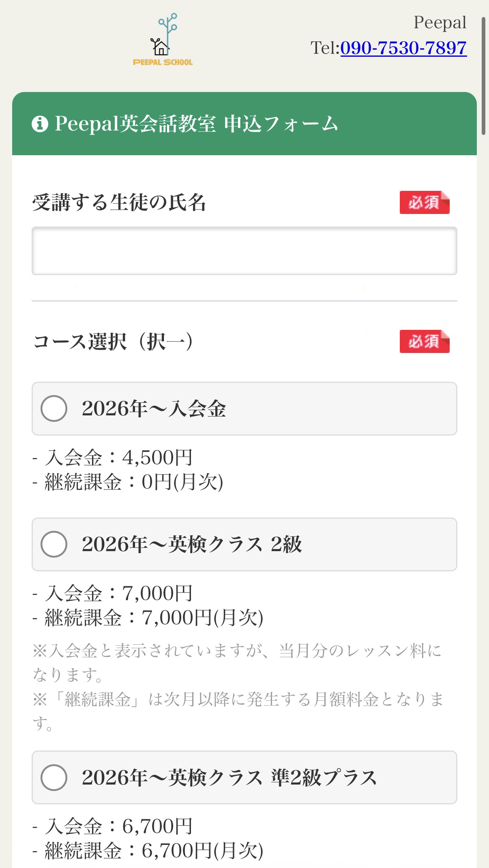Click the 入会金：4,500円 price text
The image size is (489, 868).
(x=118, y=458)
